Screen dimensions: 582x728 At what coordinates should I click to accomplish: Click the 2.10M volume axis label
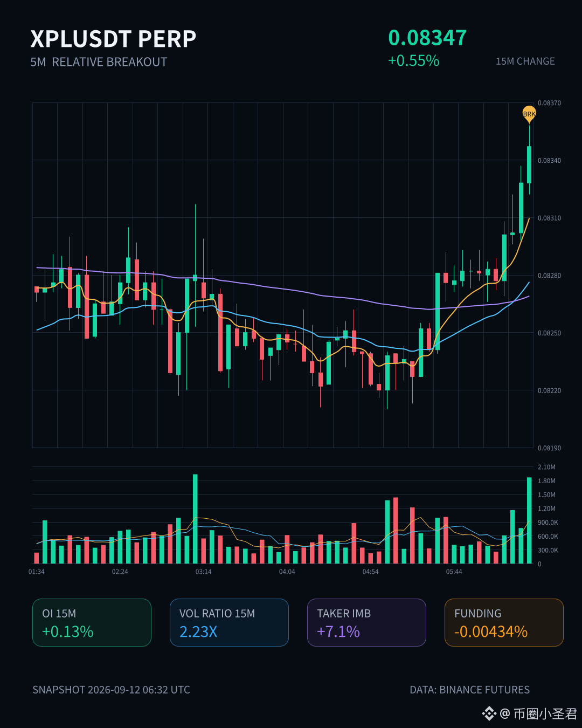[546, 467]
